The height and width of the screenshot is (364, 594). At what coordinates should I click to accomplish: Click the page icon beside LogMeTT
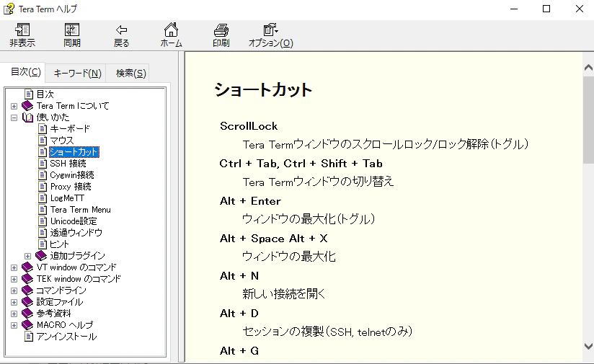(x=43, y=198)
